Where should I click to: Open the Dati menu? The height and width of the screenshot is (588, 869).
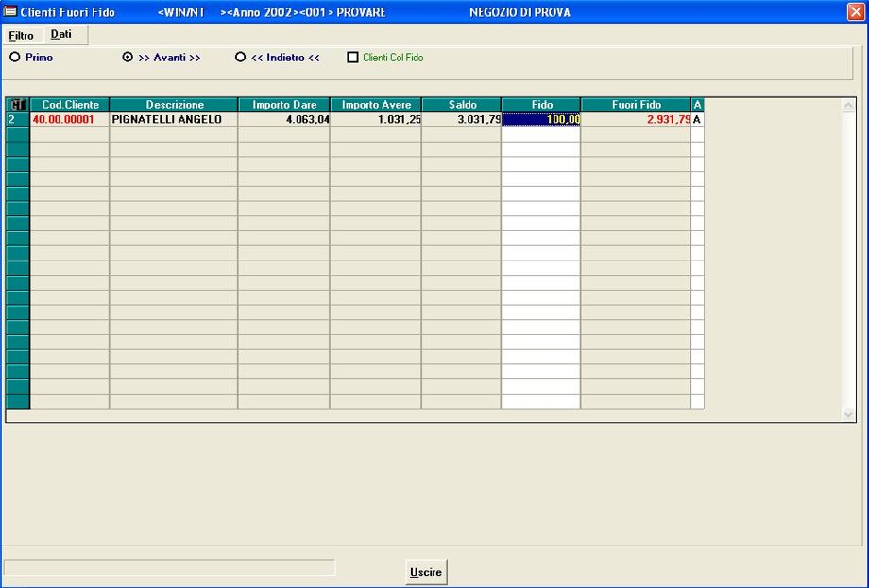click(x=60, y=35)
